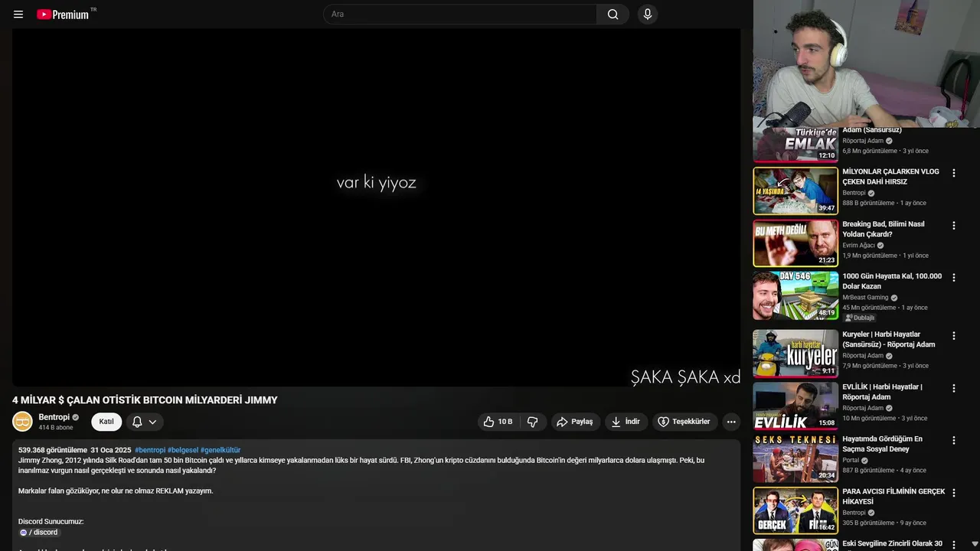Click the scroll down arrow at bottom right
The height and width of the screenshot is (551, 980).
pyautogui.click(x=974, y=544)
